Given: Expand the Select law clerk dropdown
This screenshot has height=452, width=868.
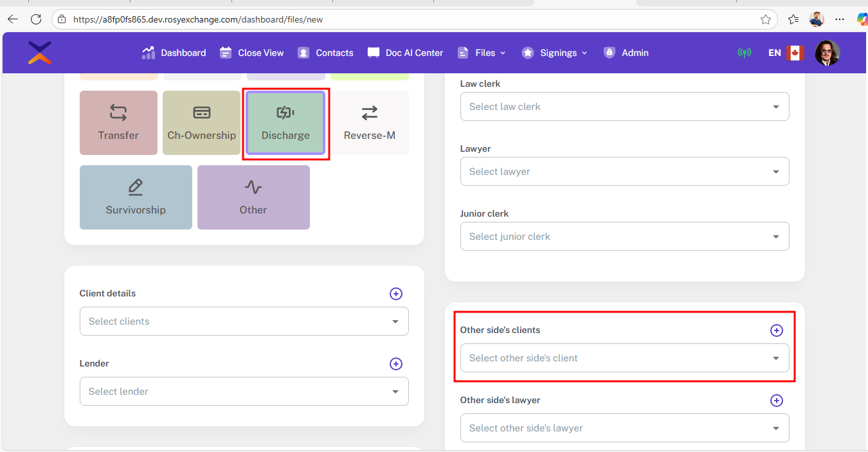Looking at the screenshot, I should pos(624,107).
